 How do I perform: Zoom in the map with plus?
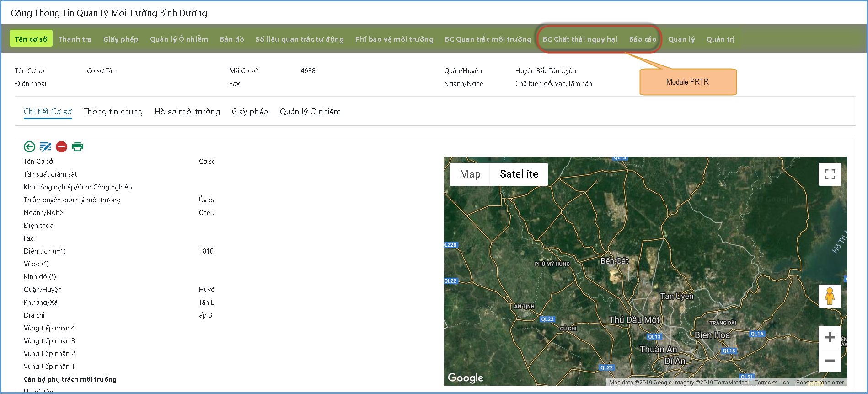tap(830, 338)
